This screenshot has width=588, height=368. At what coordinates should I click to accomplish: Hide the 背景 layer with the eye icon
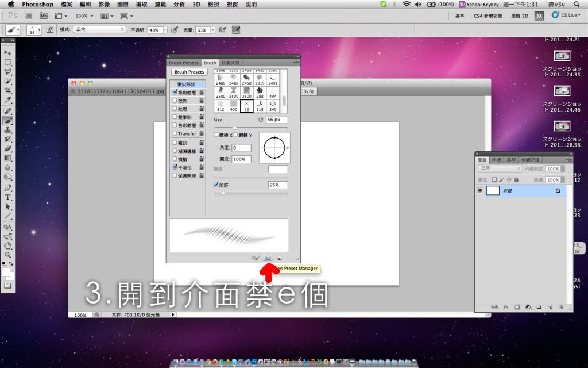coord(480,191)
